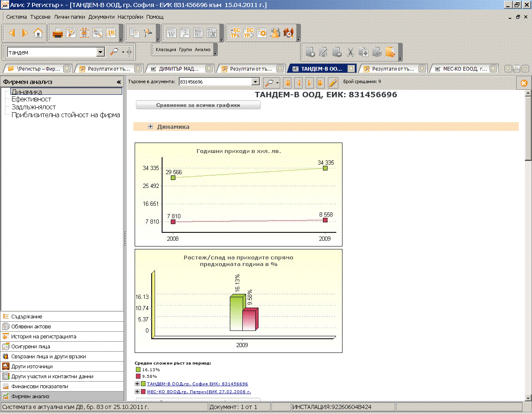Go to the next match in document

tap(310, 83)
